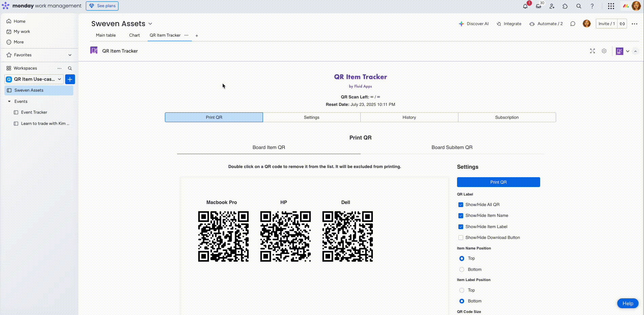644x315 pixels.
Task: Open the Subscription tab
Action: 507,117
